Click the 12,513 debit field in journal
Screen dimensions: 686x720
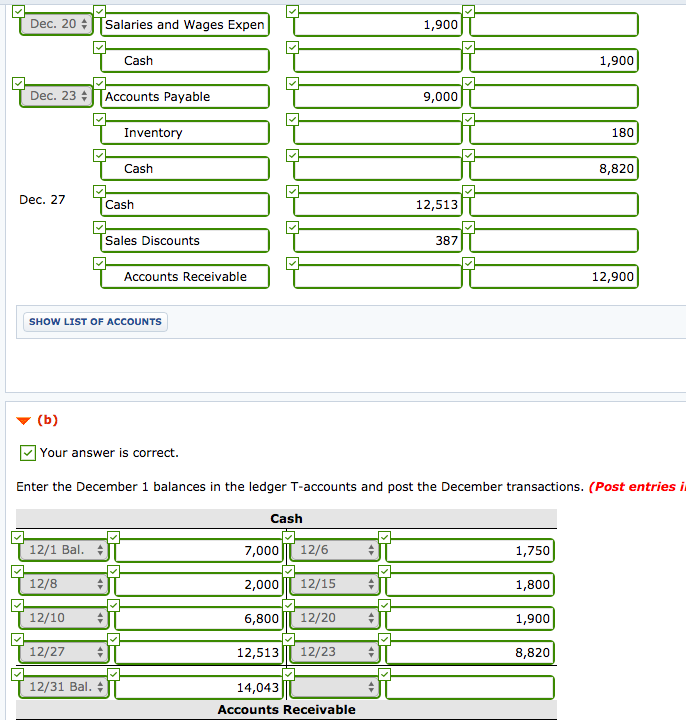coord(377,204)
